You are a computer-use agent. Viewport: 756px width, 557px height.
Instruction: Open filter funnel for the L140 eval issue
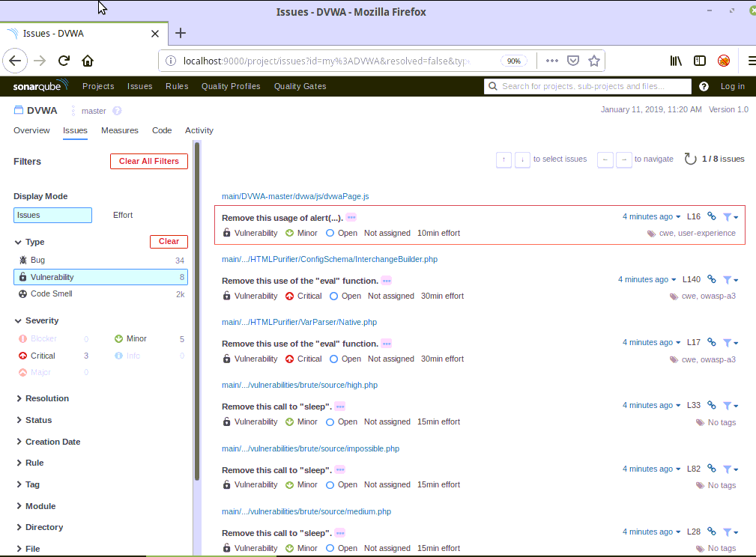click(729, 279)
